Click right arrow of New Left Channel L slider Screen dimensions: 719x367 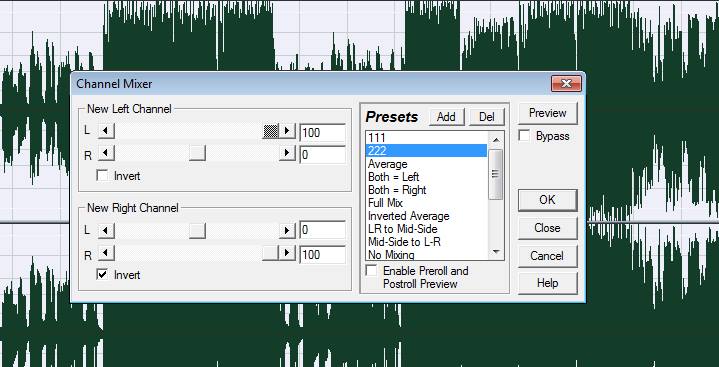[287, 131]
